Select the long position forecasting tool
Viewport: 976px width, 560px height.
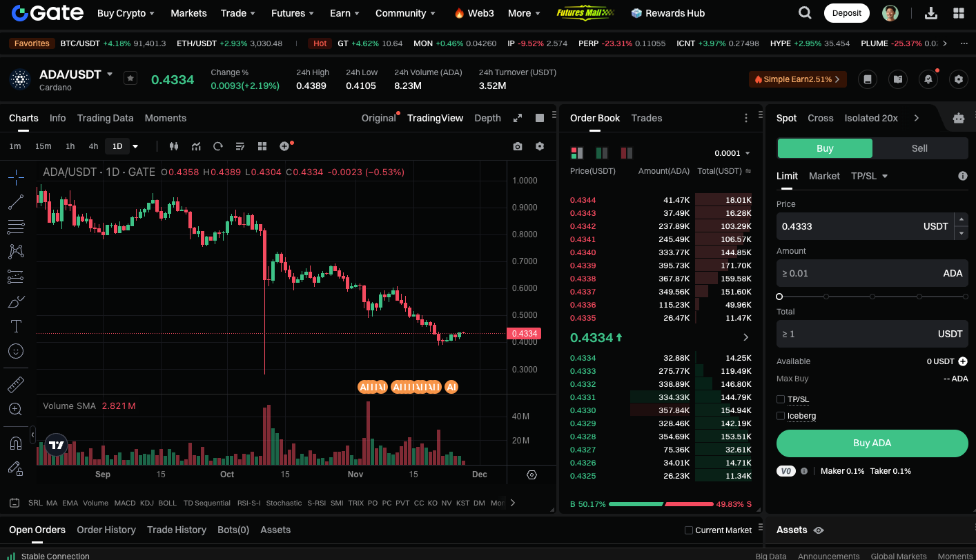tap(16, 277)
